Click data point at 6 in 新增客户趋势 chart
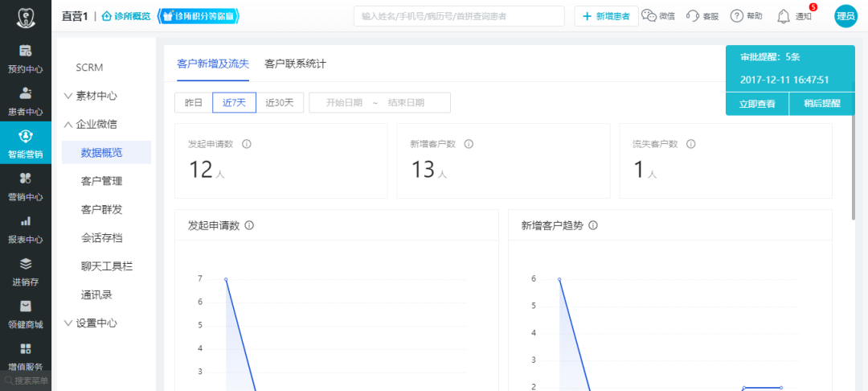This screenshot has height=391, width=868. pos(559,279)
